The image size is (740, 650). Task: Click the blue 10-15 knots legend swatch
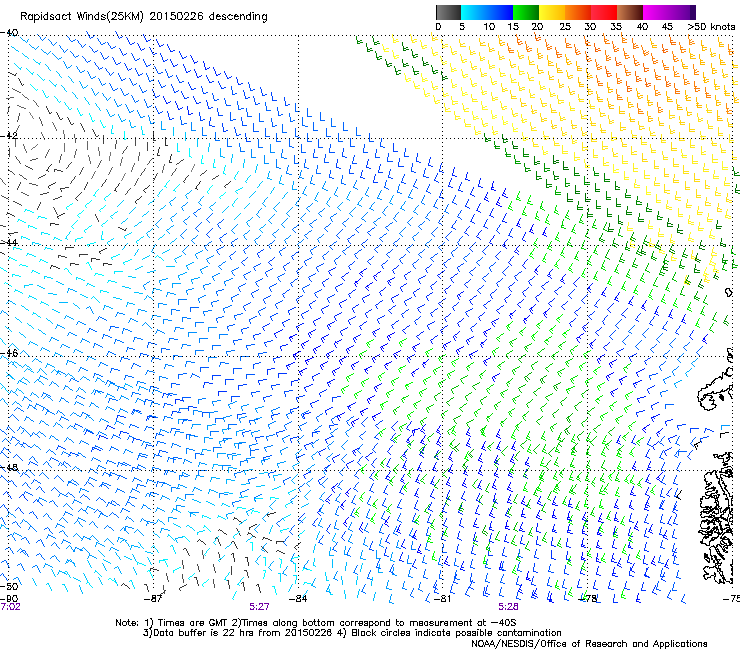(500, 12)
